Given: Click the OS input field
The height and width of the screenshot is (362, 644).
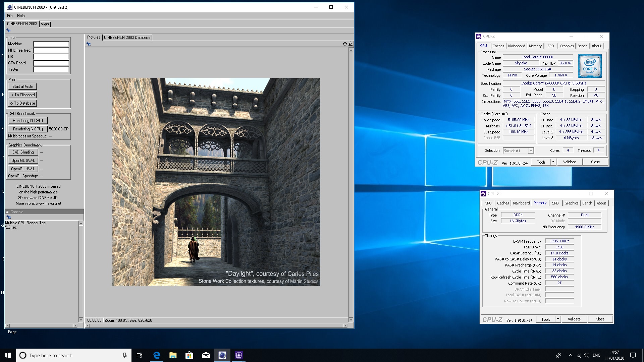Looking at the screenshot, I should coord(51,57).
